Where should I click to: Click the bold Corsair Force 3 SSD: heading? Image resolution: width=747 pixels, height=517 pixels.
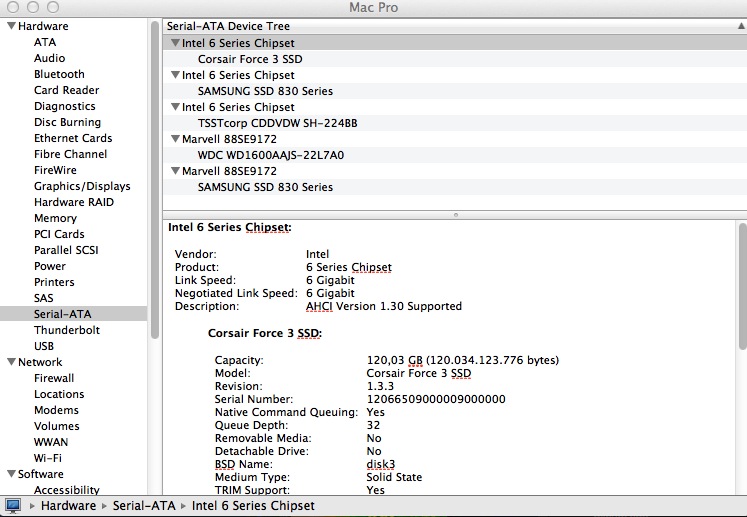point(265,333)
